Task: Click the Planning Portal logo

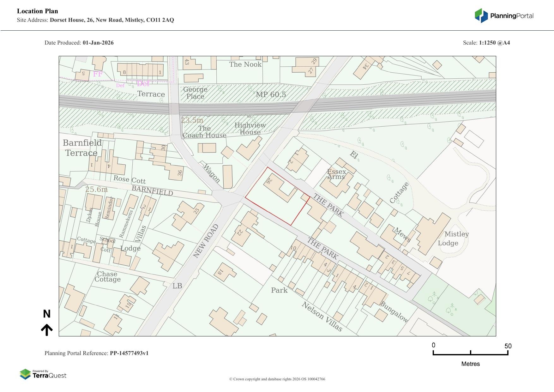Action: [x=504, y=16]
